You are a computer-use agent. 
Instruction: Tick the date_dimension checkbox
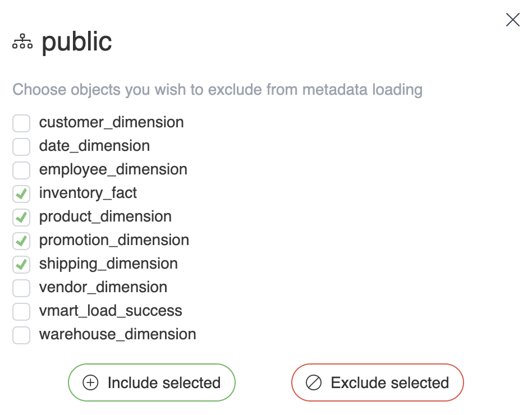(21, 146)
